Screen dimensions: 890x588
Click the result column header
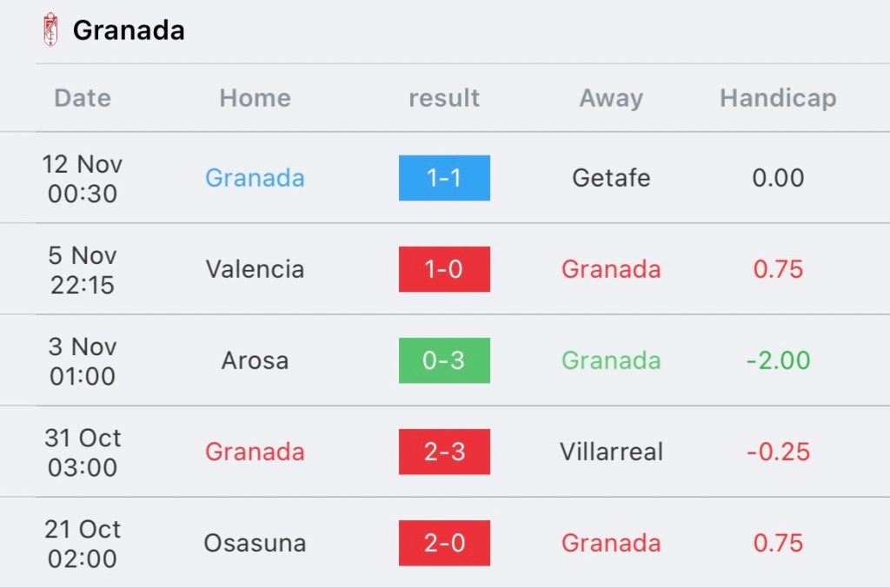coord(444,98)
